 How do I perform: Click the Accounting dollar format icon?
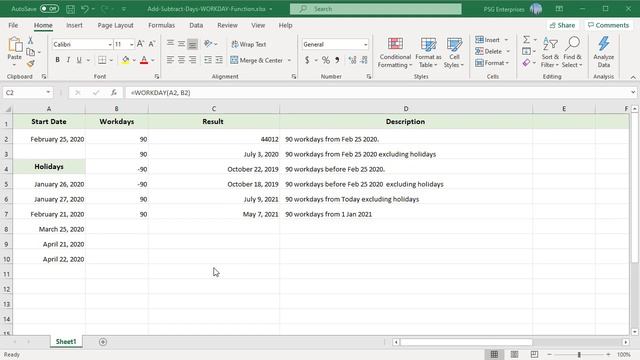pos(307,60)
